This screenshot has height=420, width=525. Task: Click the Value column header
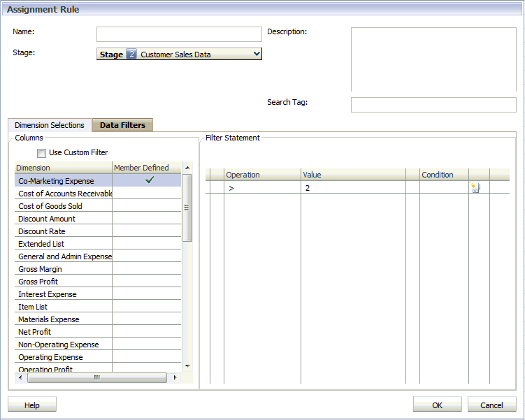[353, 175]
